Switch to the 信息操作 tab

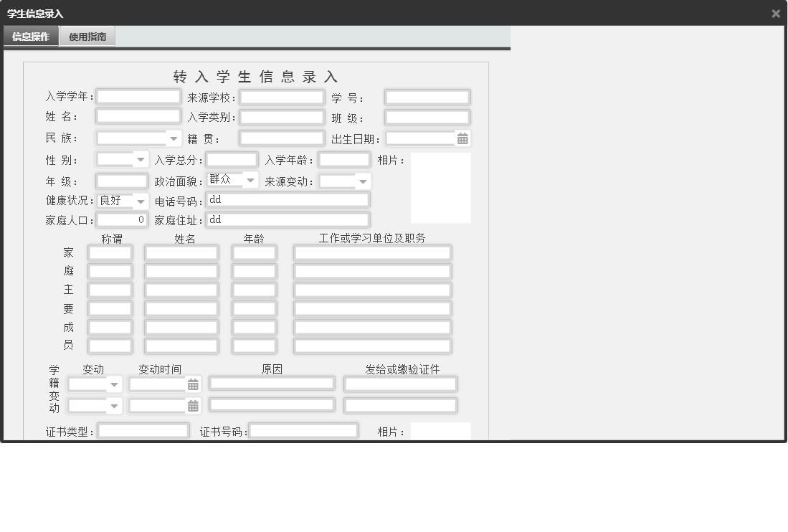(x=31, y=37)
